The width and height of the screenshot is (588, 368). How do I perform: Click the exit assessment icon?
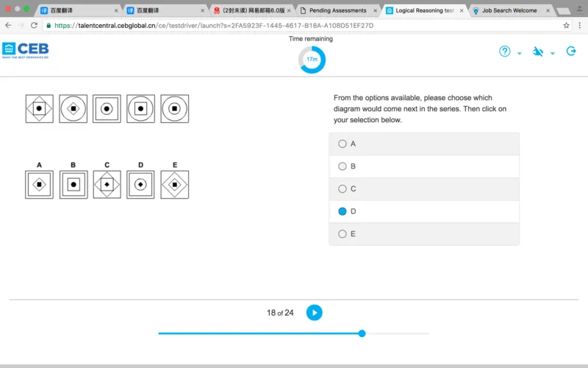tap(571, 52)
